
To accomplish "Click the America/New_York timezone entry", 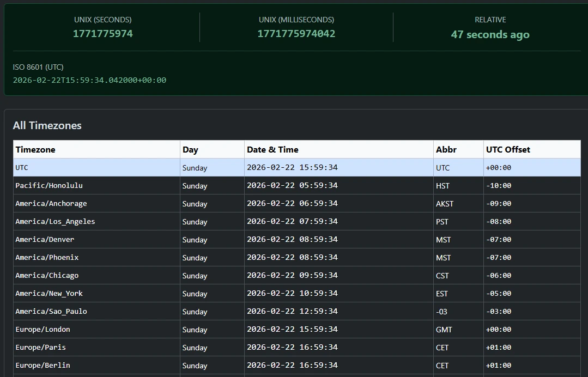I will (x=49, y=293).
